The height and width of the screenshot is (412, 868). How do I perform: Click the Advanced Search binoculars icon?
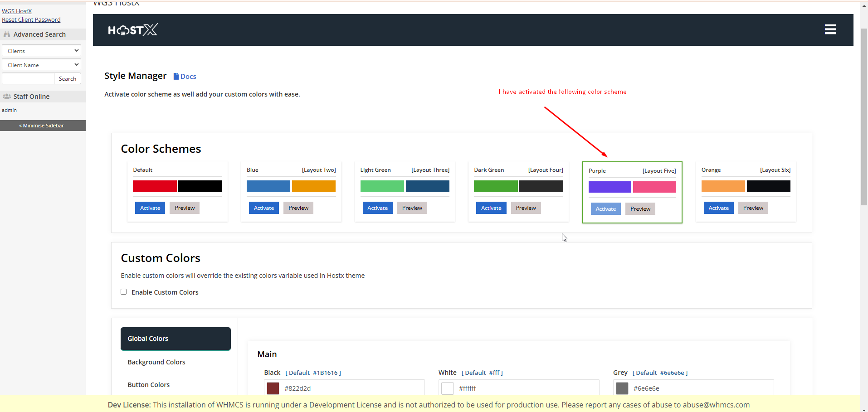click(x=7, y=34)
